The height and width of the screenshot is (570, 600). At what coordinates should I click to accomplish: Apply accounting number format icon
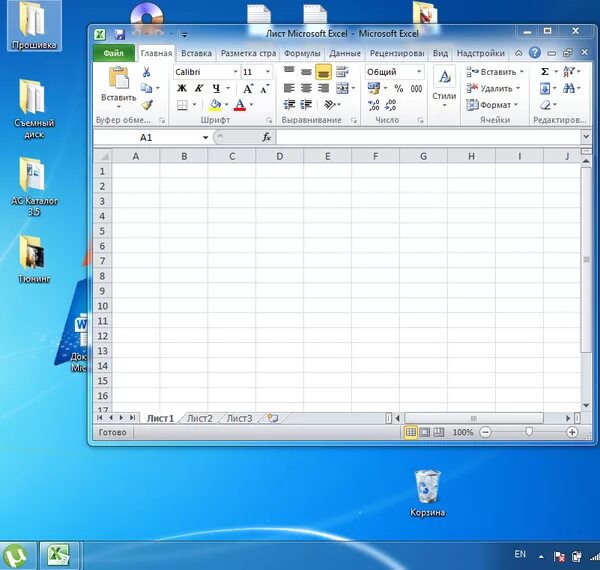coord(373,88)
